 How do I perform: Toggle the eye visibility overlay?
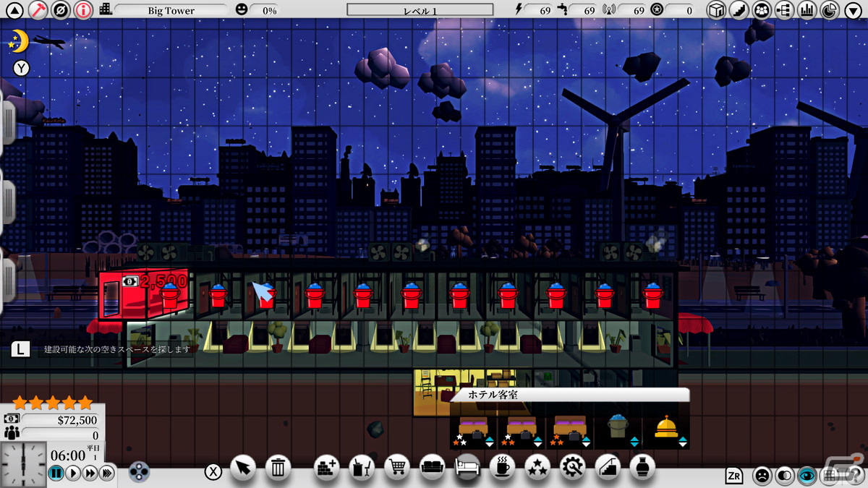point(807,475)
